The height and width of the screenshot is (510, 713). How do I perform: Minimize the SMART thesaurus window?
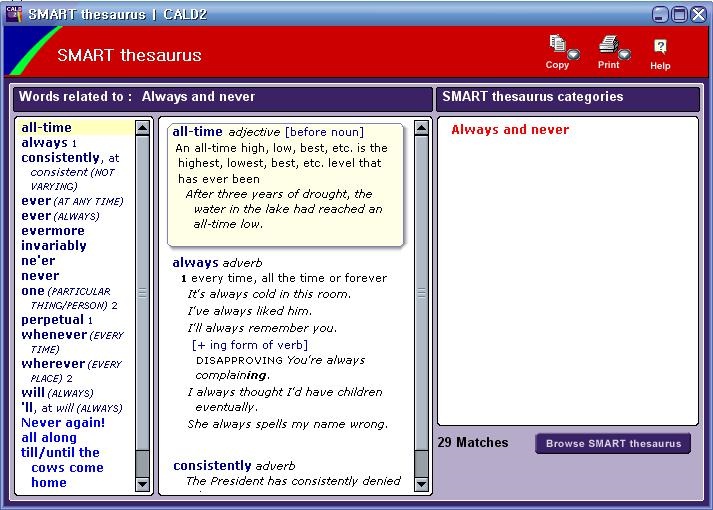660,14
